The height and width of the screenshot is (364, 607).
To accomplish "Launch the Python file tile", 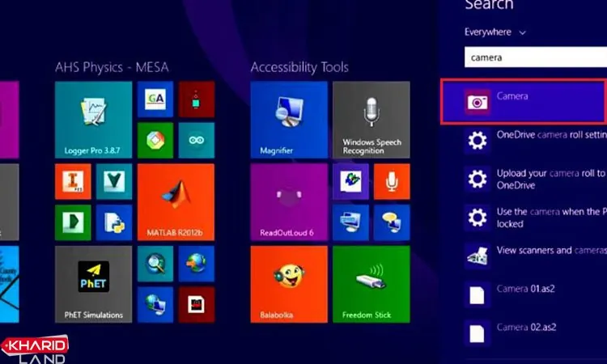I will click(114, 222).
